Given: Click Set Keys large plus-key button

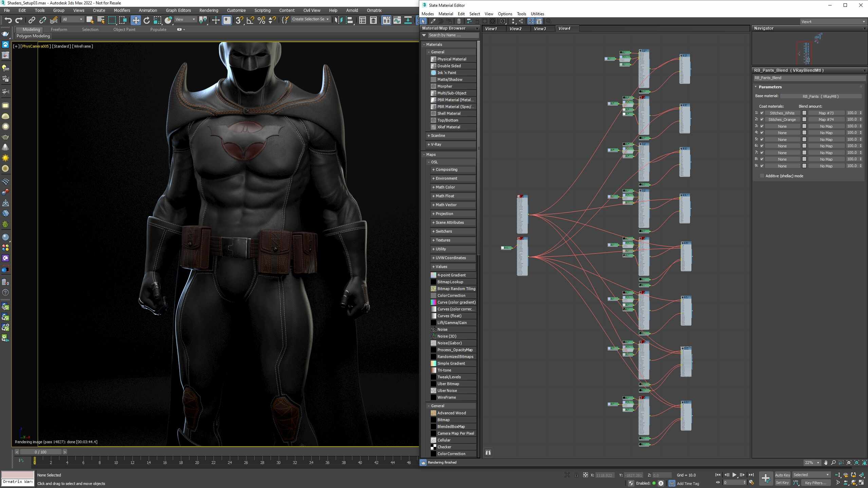Looking at the screenshot, I should pyautogui.click(x=765, y=478).
